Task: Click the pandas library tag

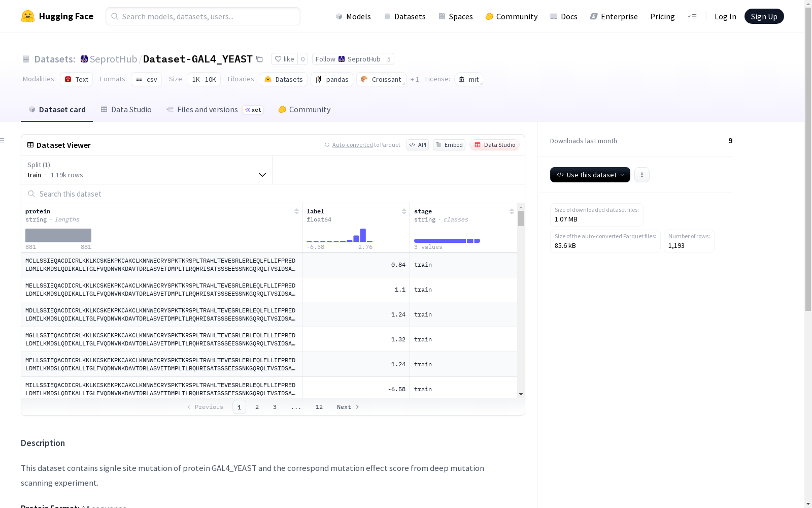Action: [332, 79]
